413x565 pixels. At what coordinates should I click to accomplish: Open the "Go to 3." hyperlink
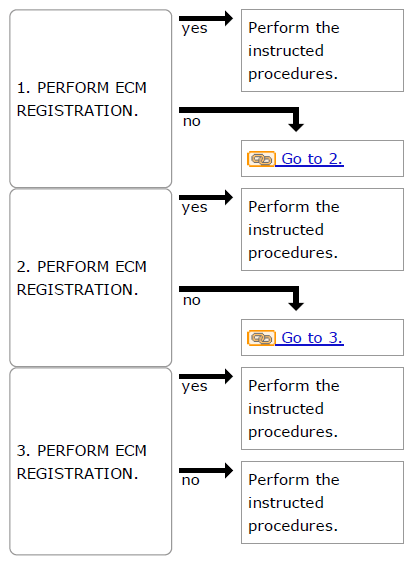312,338
